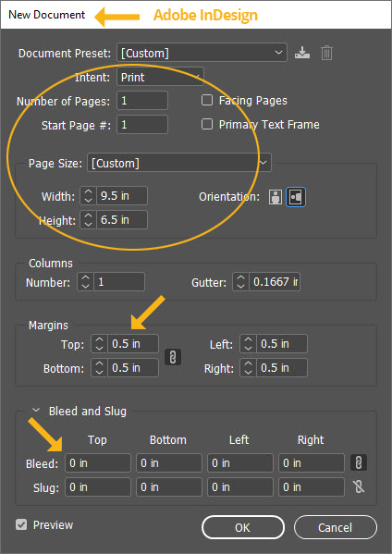Image resolution: width=392 pixels, height=554 pixels.
Task: Click the Gutter stepper arrows
Action: click(x=241, y=282)
